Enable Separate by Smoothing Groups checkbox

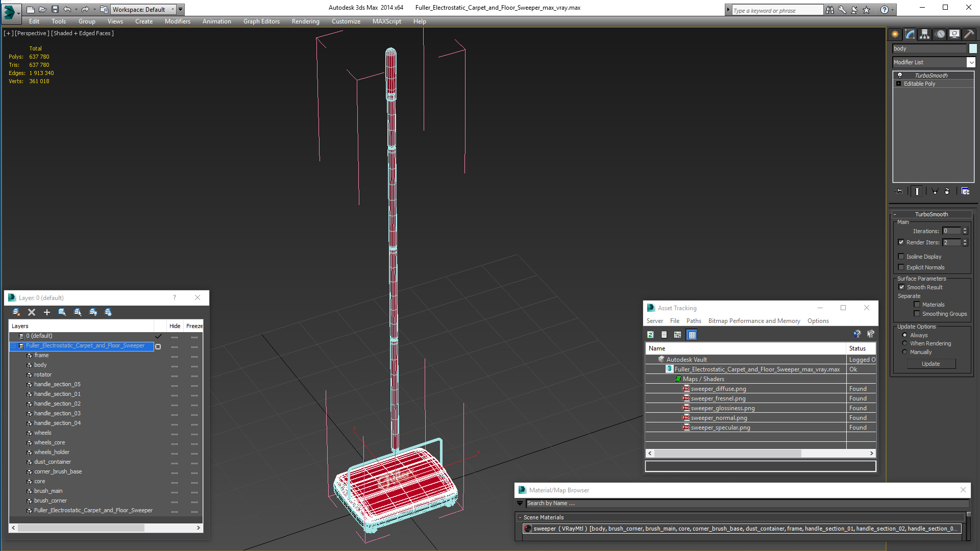click(x=917, y=314)
